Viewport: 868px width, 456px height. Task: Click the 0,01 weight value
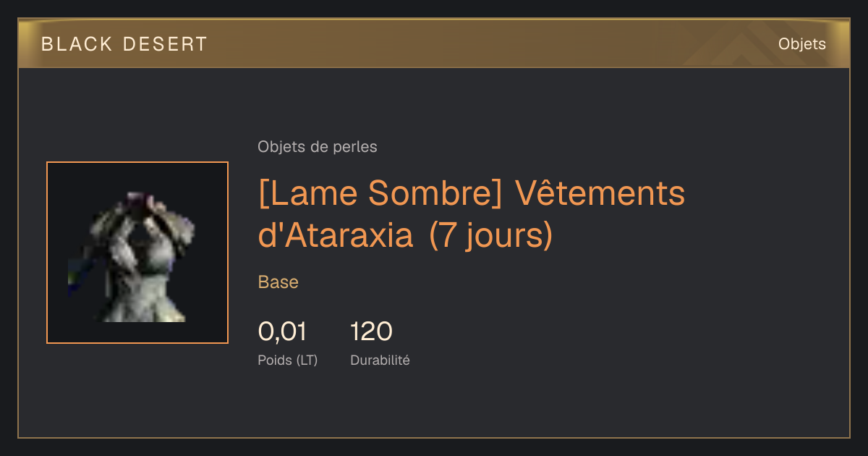tap(282, 332)
